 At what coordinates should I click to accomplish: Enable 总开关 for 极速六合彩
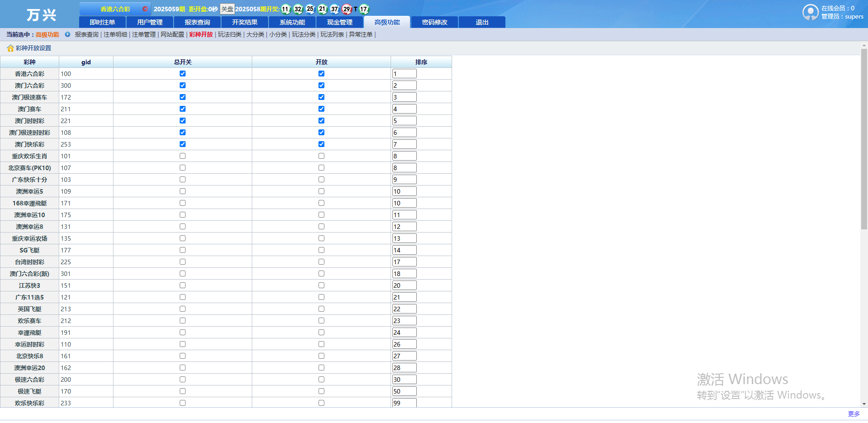[x=183, y=380]
